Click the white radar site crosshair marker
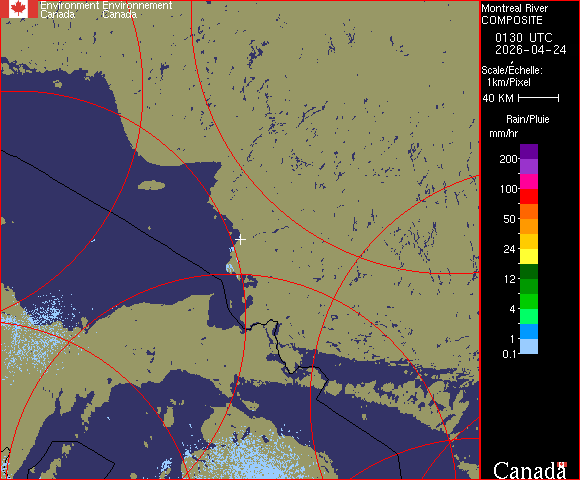Screen dimensions: 580x480 click(x=240, y=240)
